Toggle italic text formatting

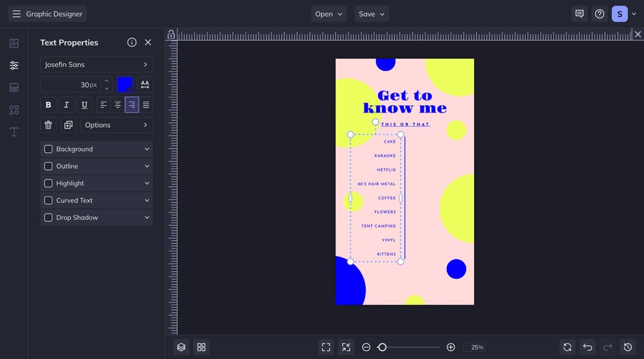pos(66,105)
